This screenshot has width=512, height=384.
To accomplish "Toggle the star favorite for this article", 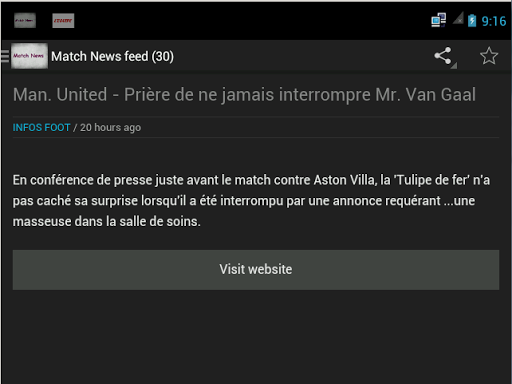I will click(489, 56).
